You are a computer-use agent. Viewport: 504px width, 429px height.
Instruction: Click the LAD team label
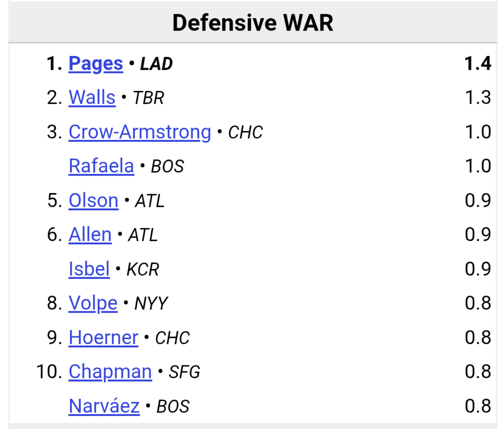pos(157,64)
